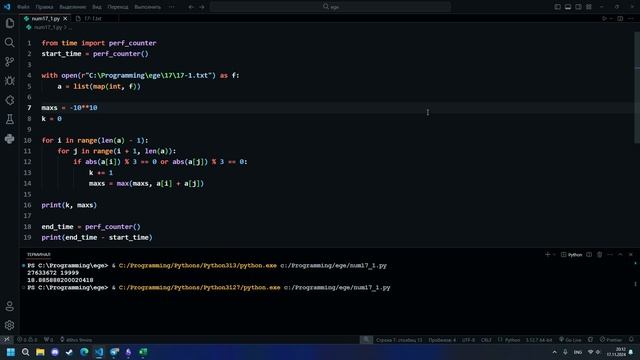
Task: Open remote window indicator in status bar
Action: point(7,340)
